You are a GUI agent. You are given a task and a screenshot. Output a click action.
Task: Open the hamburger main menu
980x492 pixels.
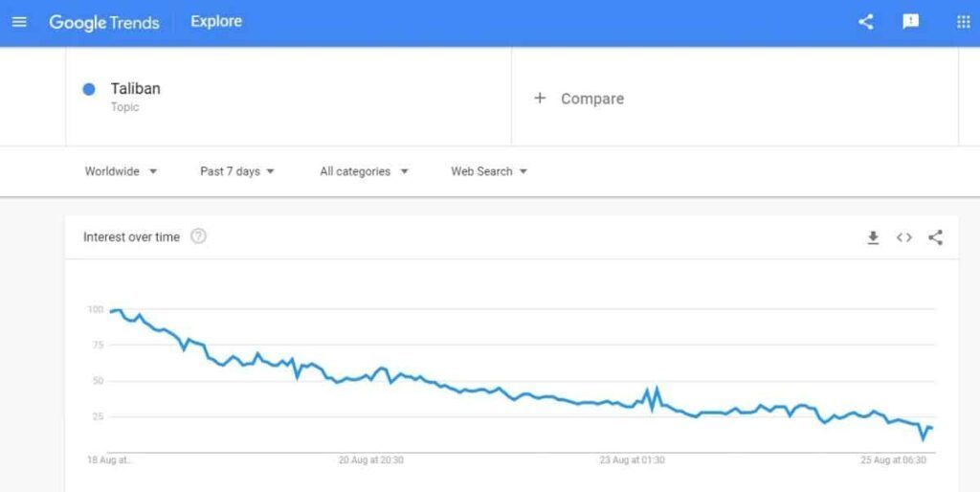19,22
